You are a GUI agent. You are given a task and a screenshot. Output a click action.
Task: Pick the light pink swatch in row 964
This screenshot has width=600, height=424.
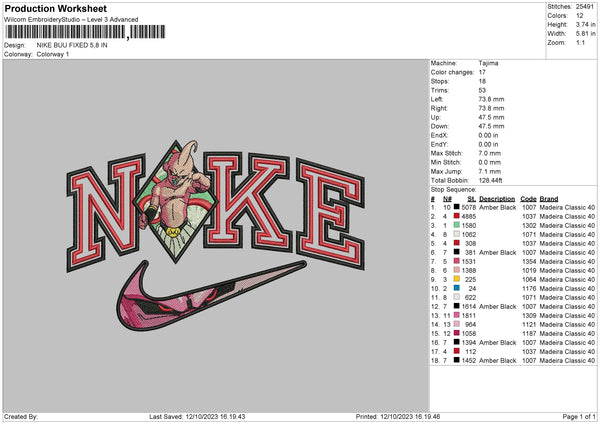pyautogui.click(x=457, y=324)
